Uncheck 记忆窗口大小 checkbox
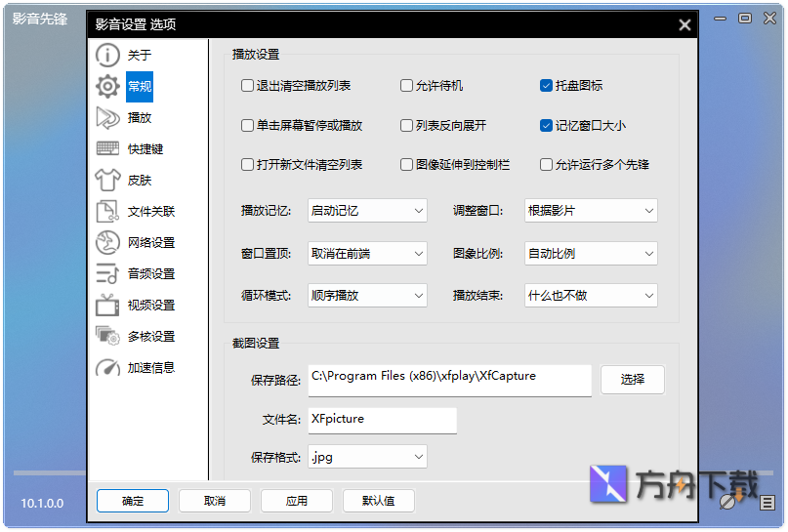The width and height of the screenshot is (788, 532). click(546, 125)
